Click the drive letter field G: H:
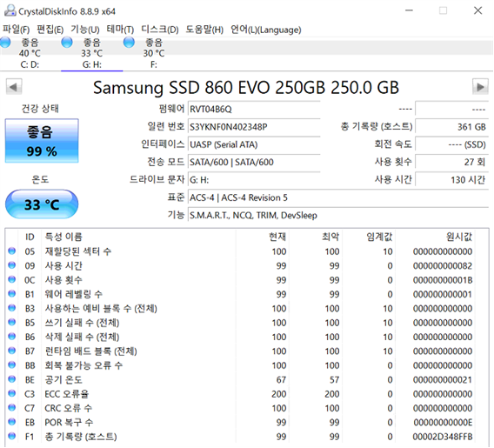This screenshot has width=494, height=448. [254, 180]
